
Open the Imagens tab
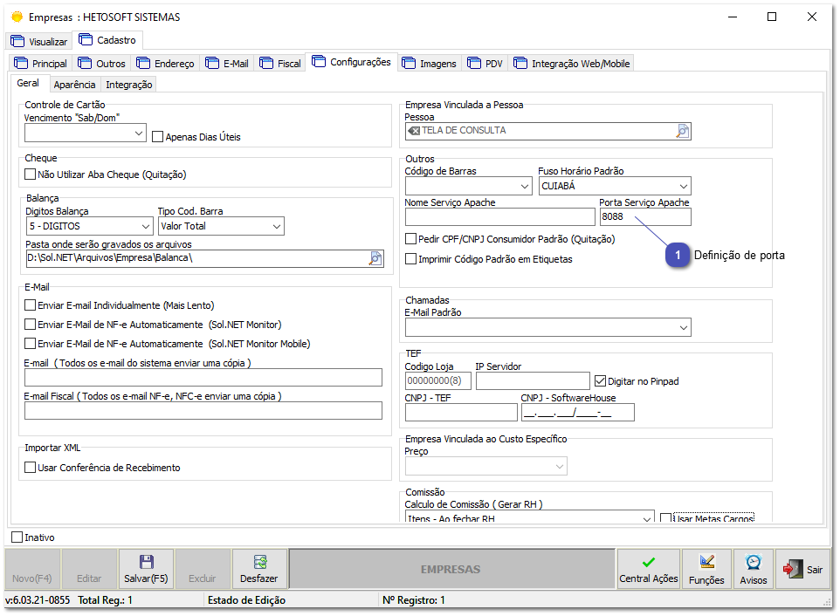(429, 63)
